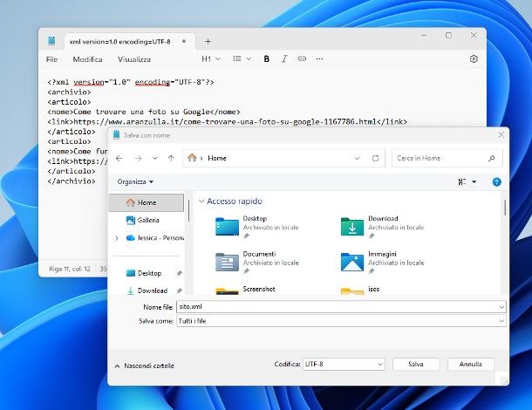Insert link using Notepad toolbar icon

click(x=302, y=58)
